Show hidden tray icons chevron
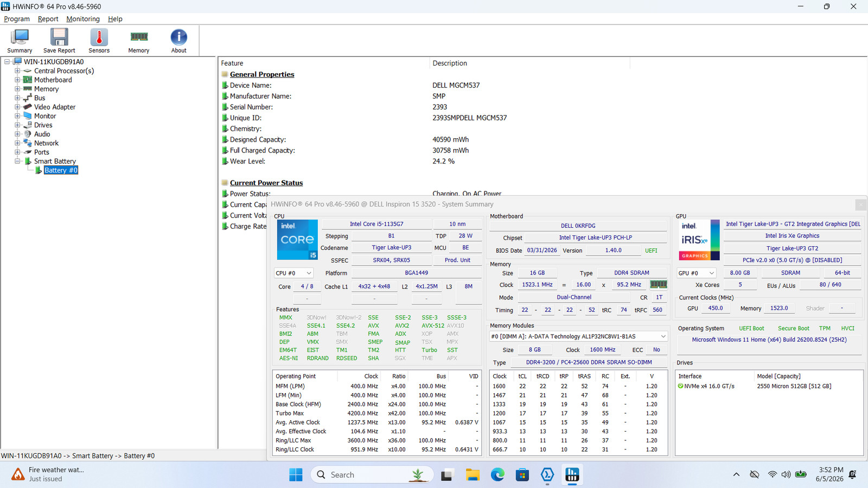This screenshot has height=488, width=868. coord(736,474)
